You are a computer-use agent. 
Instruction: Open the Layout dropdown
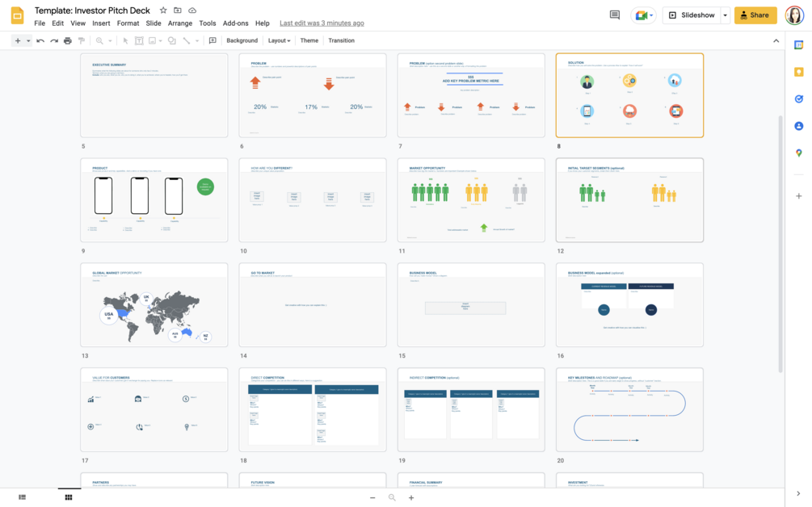[x=279, y=40]
